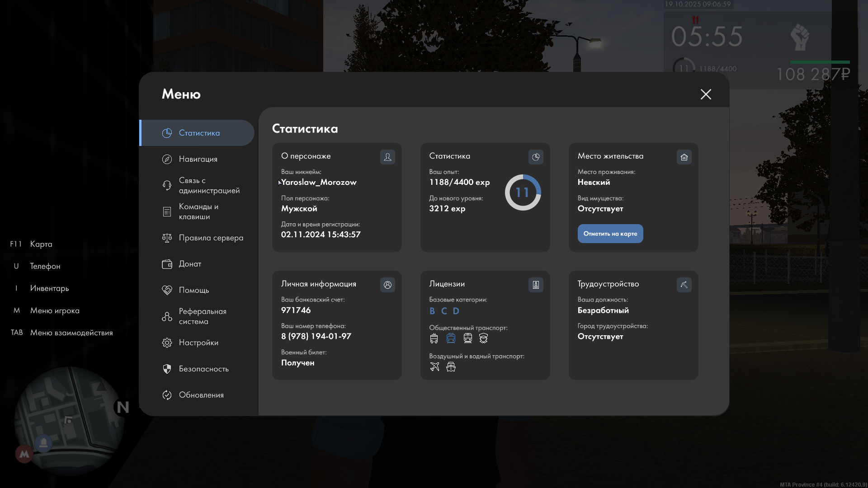868x488 pixels.
Task: Click the profile icon in О персонаже card
Action: click(387, 157)
